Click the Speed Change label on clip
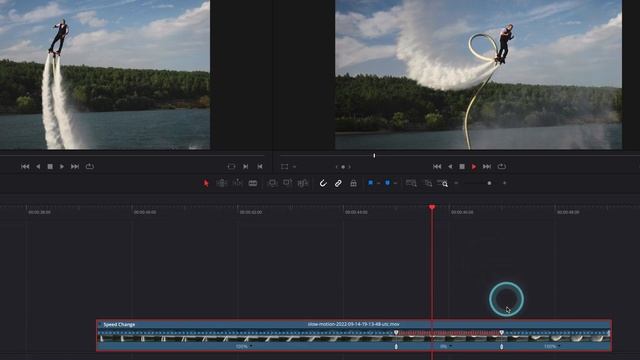This screenshot has width=640, height=360. [x=119, y=324]
